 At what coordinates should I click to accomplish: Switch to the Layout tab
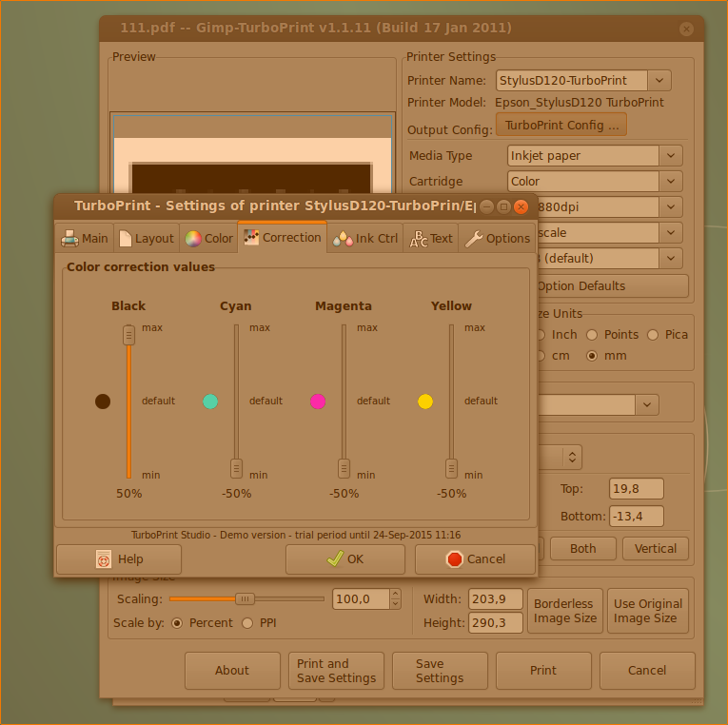click(147, 239)
